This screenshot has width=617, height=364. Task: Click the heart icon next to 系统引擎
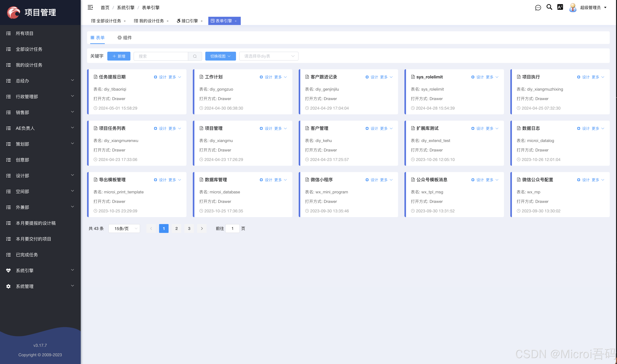(x=8, y=270)
